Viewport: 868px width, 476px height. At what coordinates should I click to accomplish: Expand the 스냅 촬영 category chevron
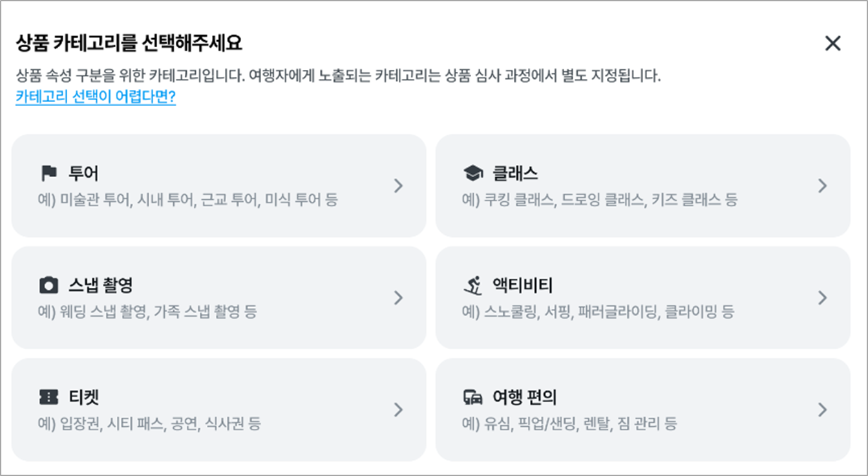(x=398, y=298)
